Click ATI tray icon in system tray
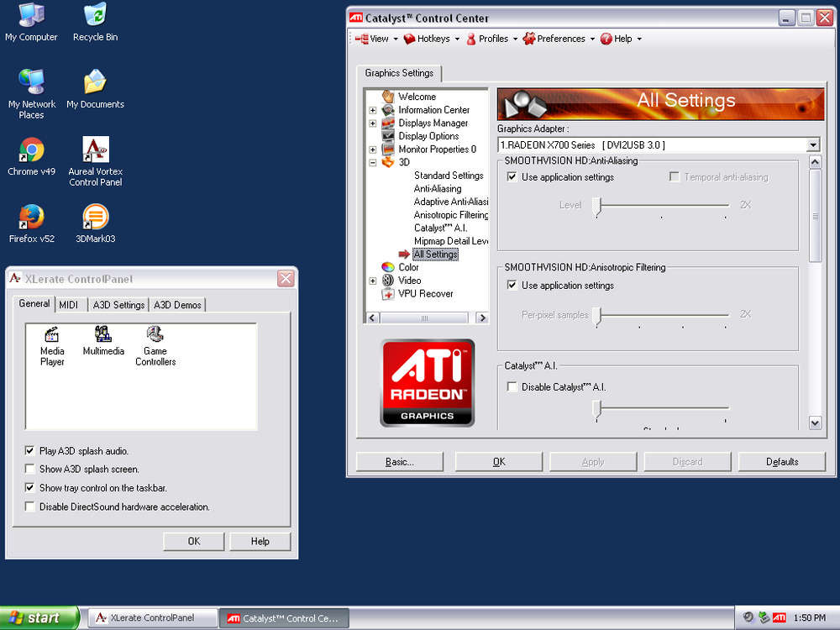 (780, 617)
